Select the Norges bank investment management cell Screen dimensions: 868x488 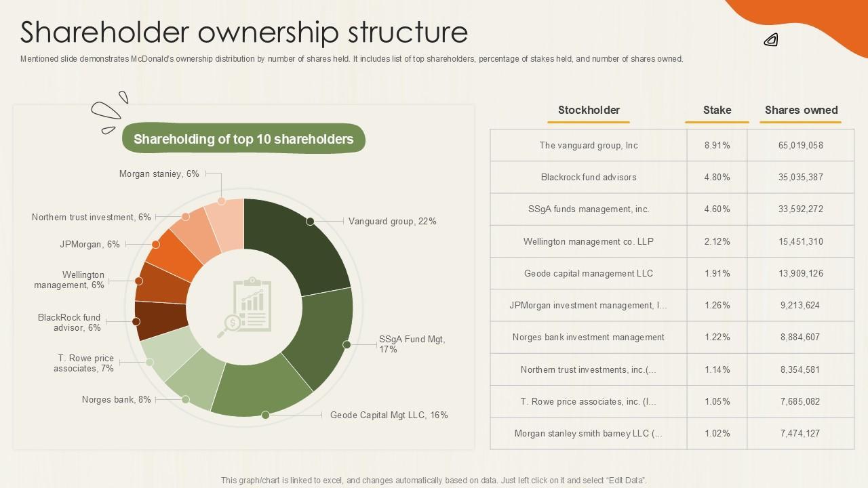pos(589,337)
